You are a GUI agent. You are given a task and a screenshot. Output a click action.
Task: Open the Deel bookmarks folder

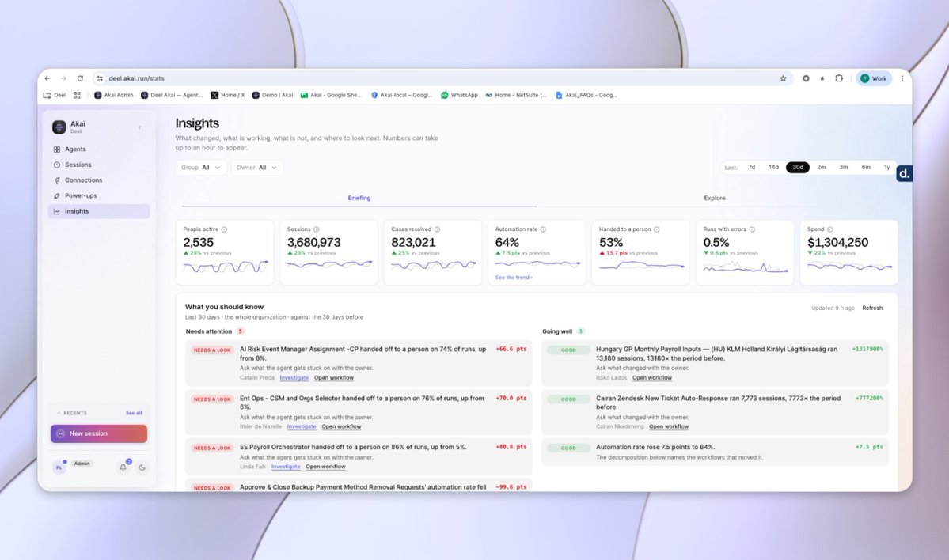55,95
